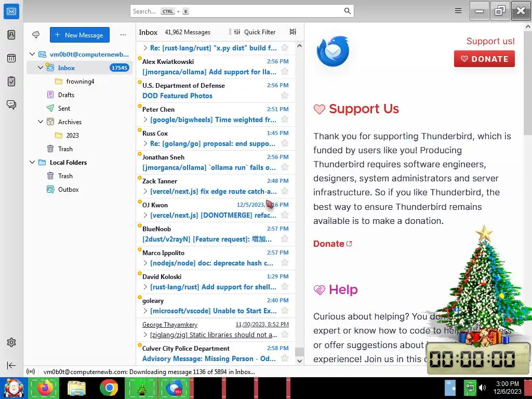Screen dimensions: 532x399
Task: Collapse the vm0b0t account tree
Action: 32,54
